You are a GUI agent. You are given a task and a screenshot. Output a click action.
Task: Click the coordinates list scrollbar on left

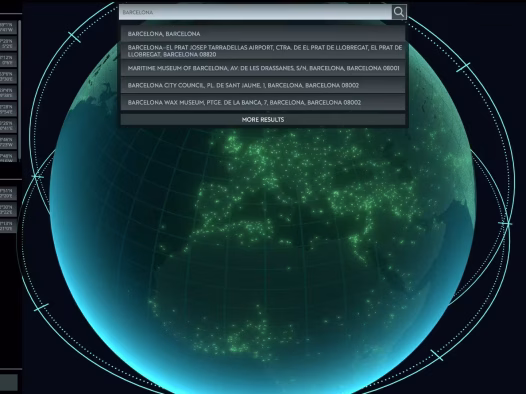20,89
